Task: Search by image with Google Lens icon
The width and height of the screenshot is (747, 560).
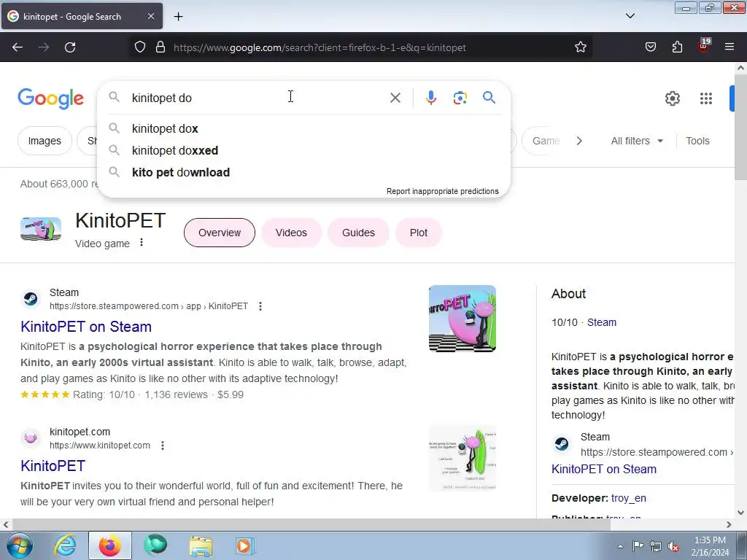Action: click(x=460, y=98)
